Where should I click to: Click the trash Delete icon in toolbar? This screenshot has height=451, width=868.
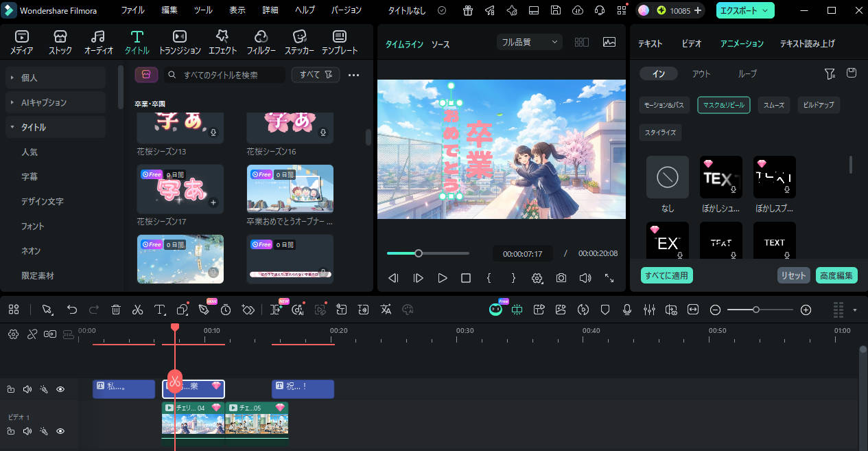point(116,310)
